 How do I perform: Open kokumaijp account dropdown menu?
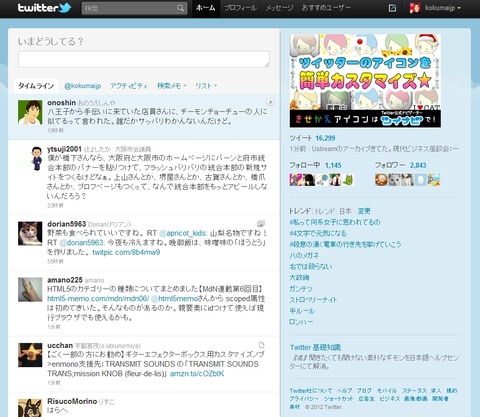point(443,8)
